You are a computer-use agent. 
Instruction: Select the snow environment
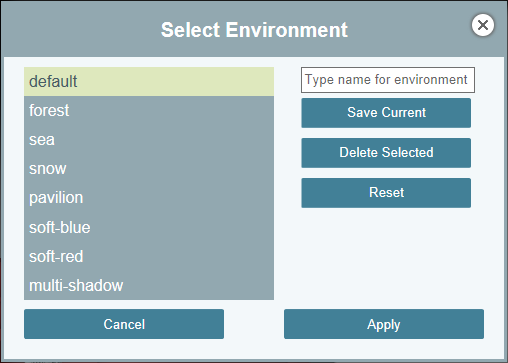tap(149, 169)
